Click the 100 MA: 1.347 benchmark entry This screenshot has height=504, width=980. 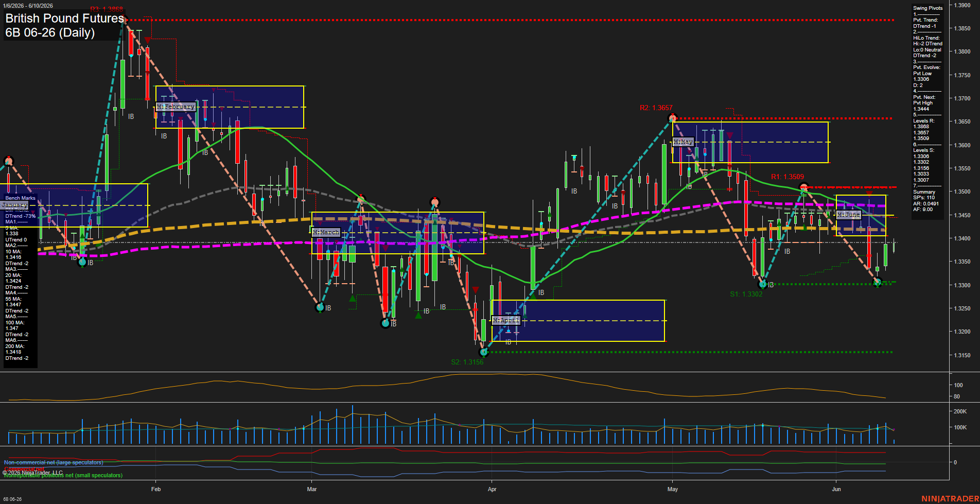click(14, 325)
